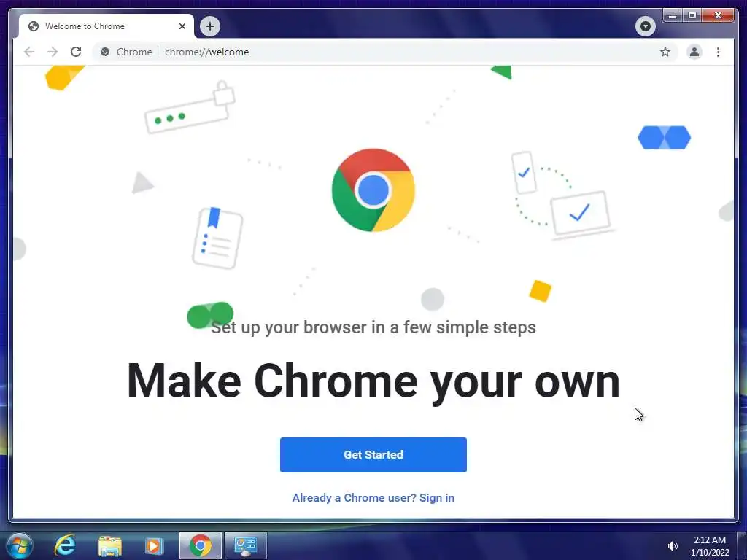Image resolution: width=747 pixels, height=560 pixels.
Task: Go forward with the forward arrow
Action: [x=53, y=52]
